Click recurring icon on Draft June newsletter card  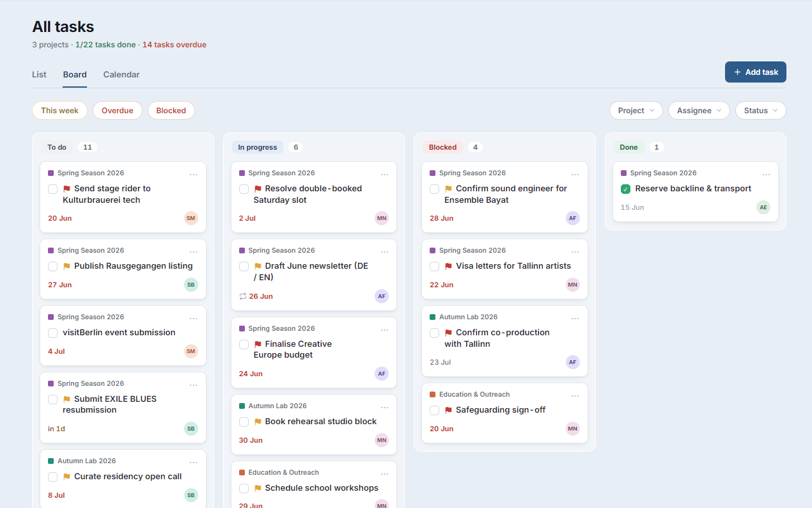243,296
